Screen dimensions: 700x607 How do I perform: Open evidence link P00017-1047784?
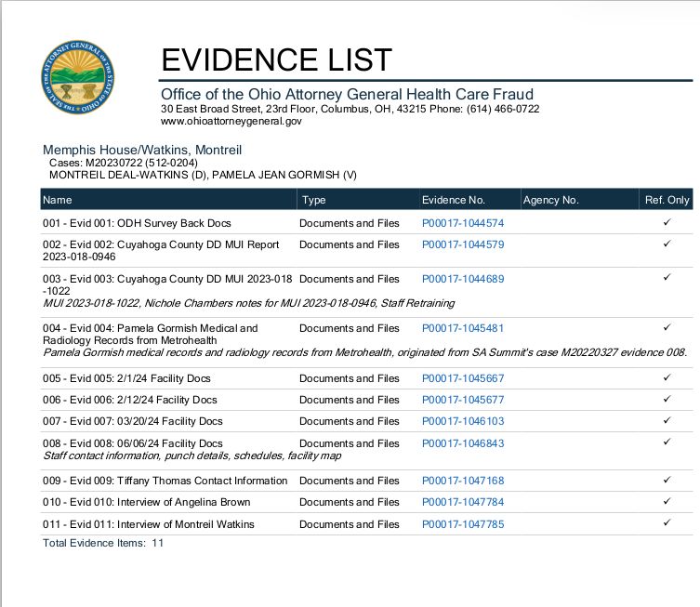[463, 502]
